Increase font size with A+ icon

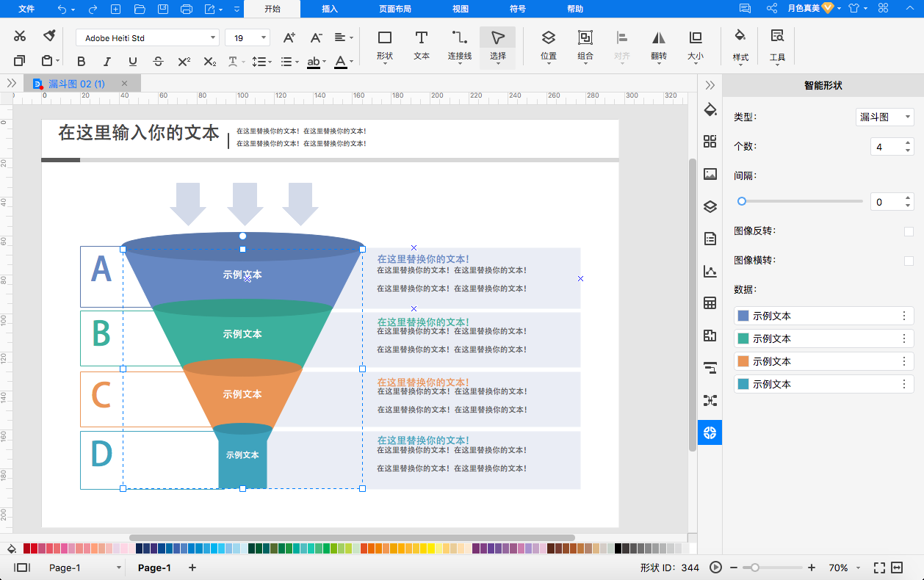(x=289, y=37)
